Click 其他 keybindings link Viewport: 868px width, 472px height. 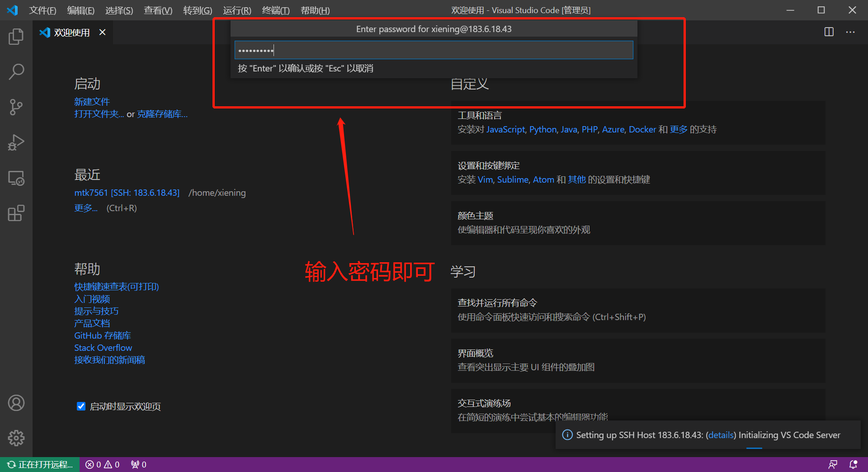577,179
